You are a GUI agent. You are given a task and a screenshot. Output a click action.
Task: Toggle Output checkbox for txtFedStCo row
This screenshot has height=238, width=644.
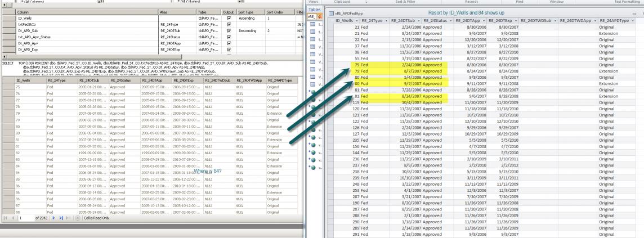pyautogui.click(x=229, y=25)
